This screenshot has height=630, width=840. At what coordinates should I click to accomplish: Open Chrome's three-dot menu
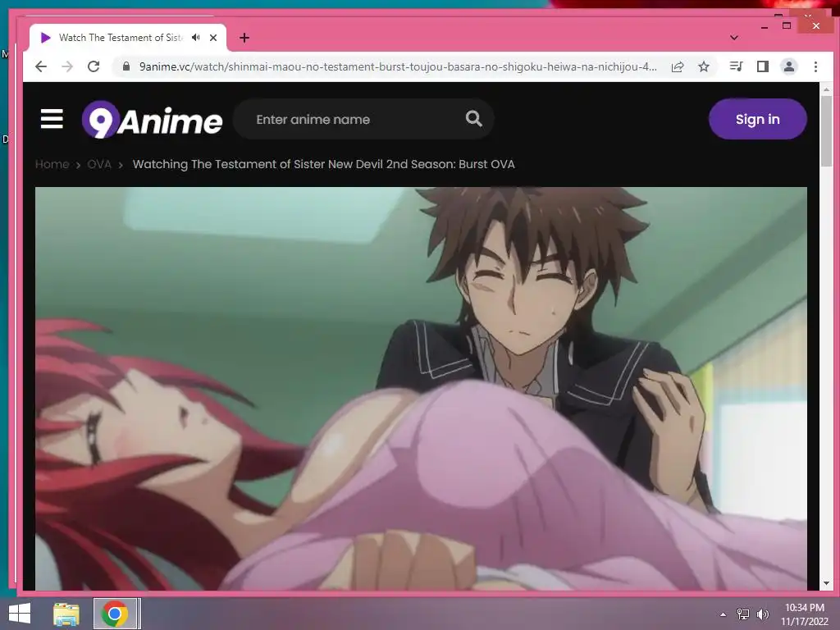pyautogui.click(x=815, y=66)
